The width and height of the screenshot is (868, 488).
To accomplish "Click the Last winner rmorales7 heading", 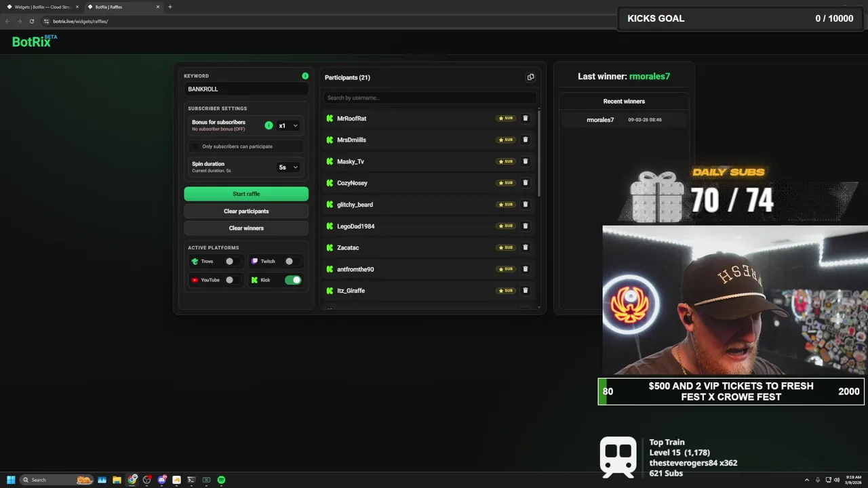I will click(x=624, y=76).
